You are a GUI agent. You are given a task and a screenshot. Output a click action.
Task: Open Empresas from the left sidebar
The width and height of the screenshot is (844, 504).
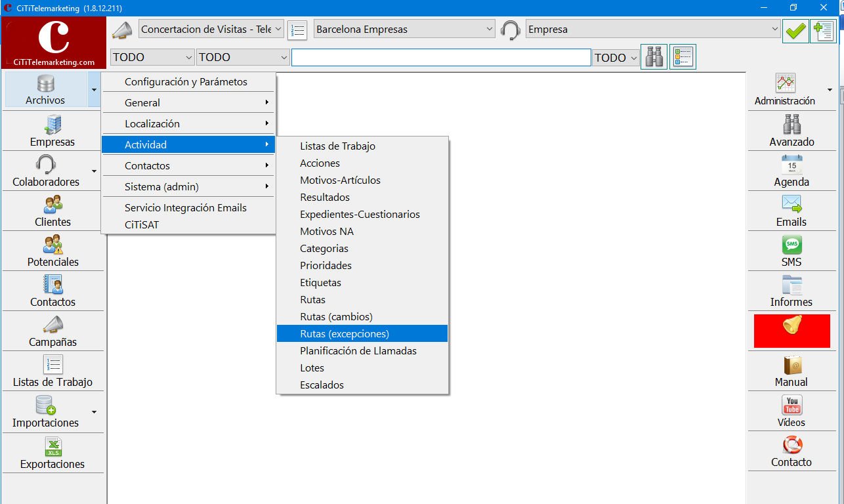click(x=53, y=131)
